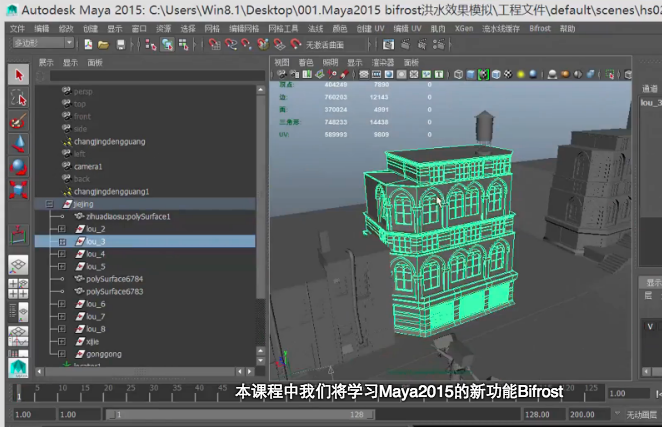This screenshot has width=662, height=427.
Task: Activate the Lasso selection tool
Action: [x=18, y=98]
